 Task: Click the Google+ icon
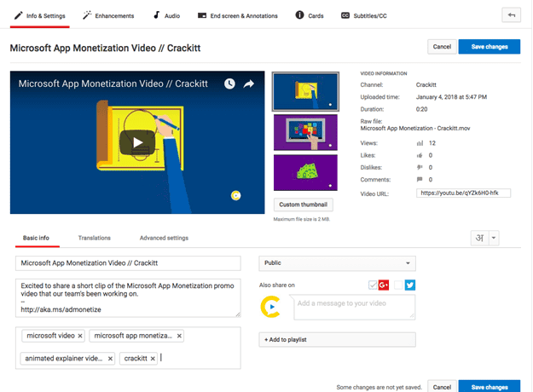click(x=384, y=285)
